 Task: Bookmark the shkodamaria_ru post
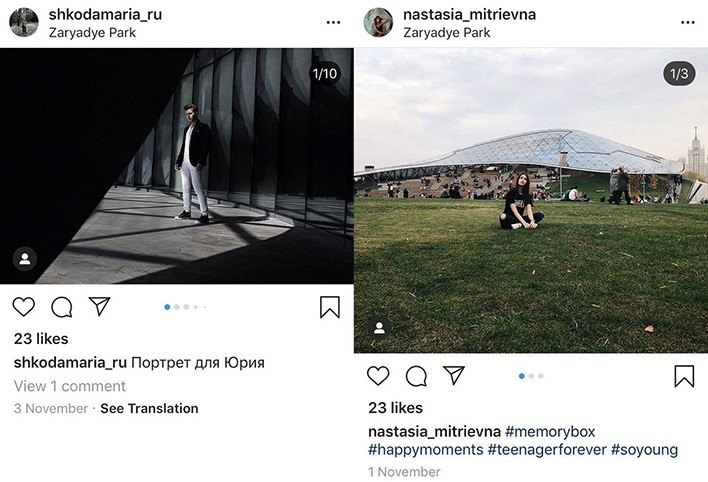pyautogui.click(x=330, y=307)
